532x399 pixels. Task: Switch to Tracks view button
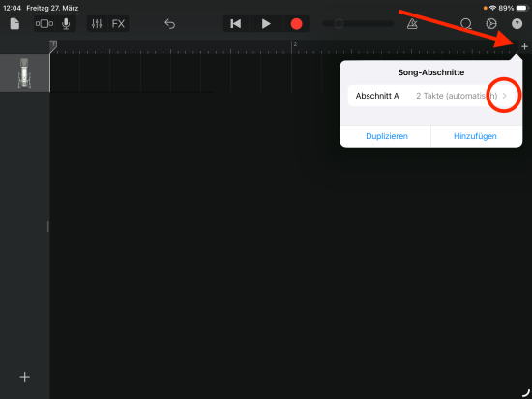[44, 24]
